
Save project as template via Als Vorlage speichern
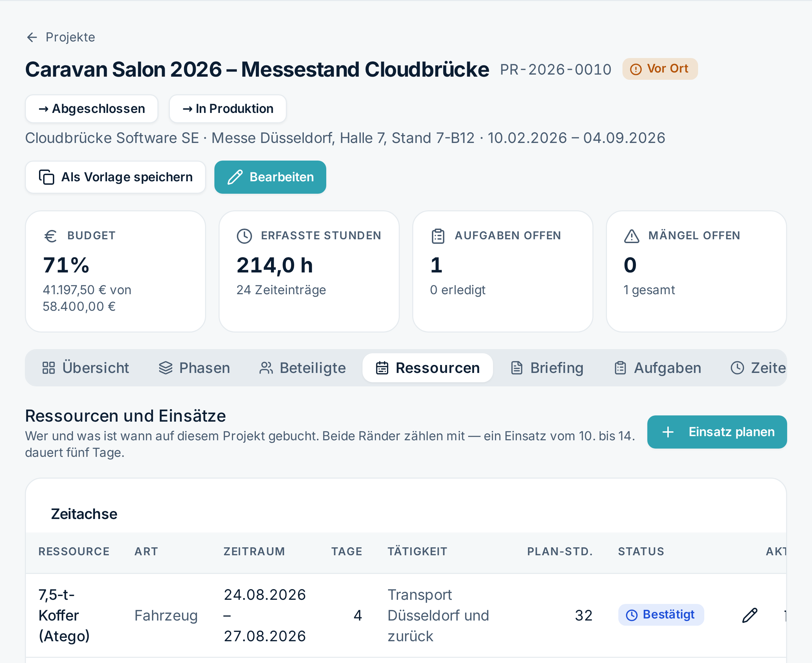115,177
